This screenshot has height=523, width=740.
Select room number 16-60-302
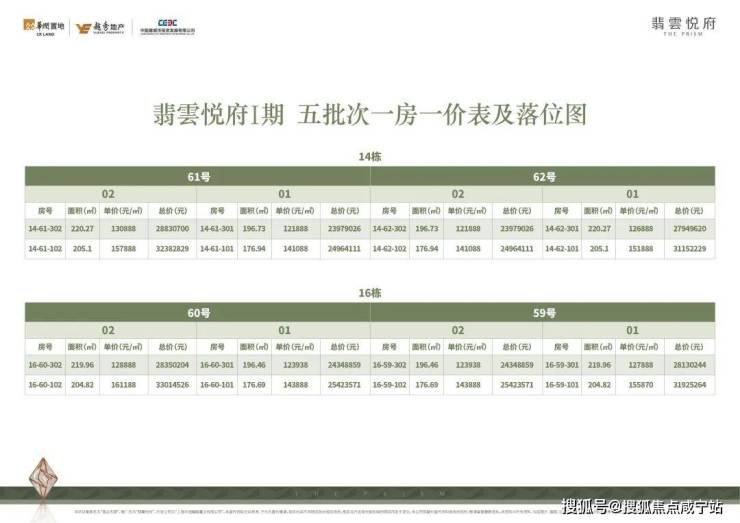[x=45, y=365]
